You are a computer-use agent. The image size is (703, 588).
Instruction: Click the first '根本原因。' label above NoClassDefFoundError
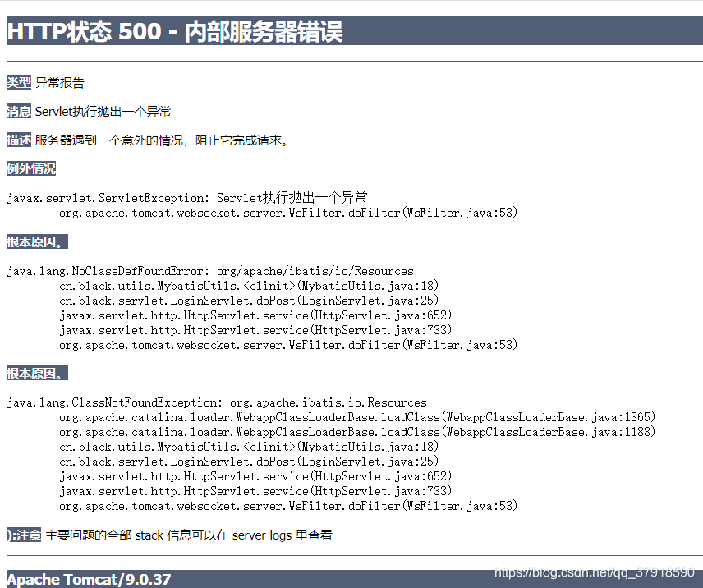(x=37, y=242)
